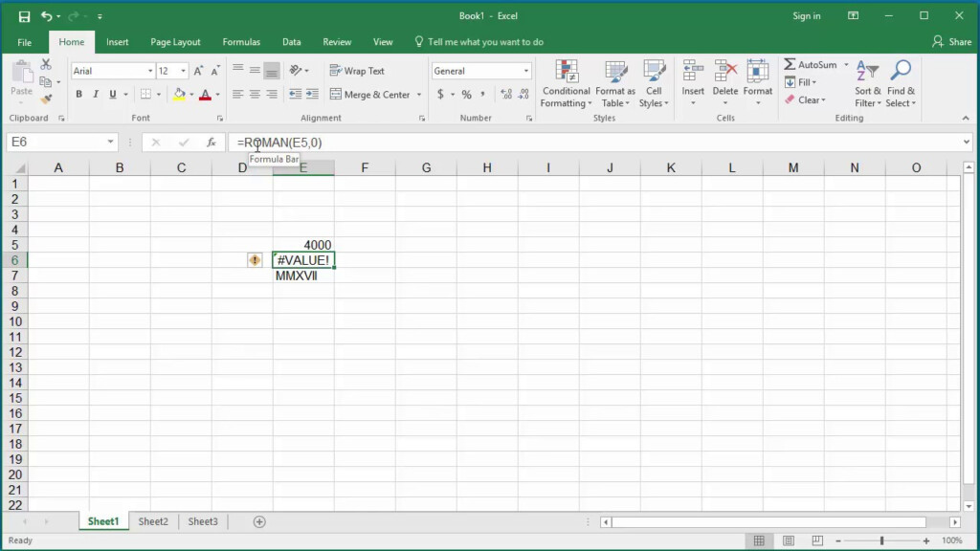Click the Insert Function fx icon
980x551 pixels.
pos(212,143)
